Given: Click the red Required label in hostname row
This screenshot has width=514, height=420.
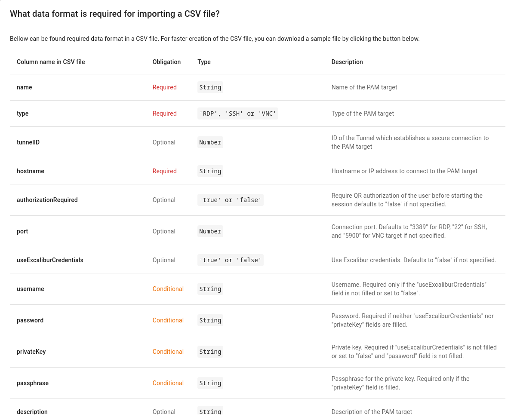Looking at the screenshot, I should pos(164,171).
